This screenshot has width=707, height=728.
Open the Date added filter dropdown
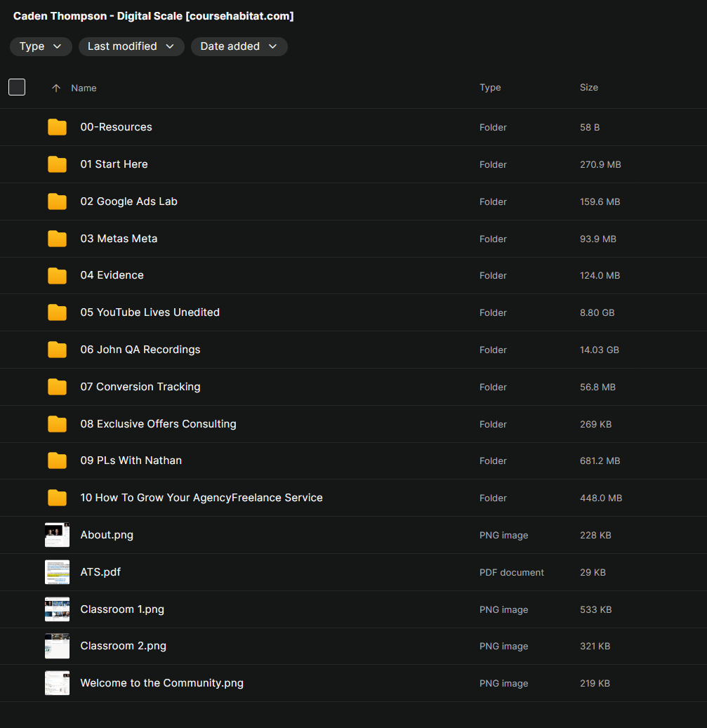[239, 46]
